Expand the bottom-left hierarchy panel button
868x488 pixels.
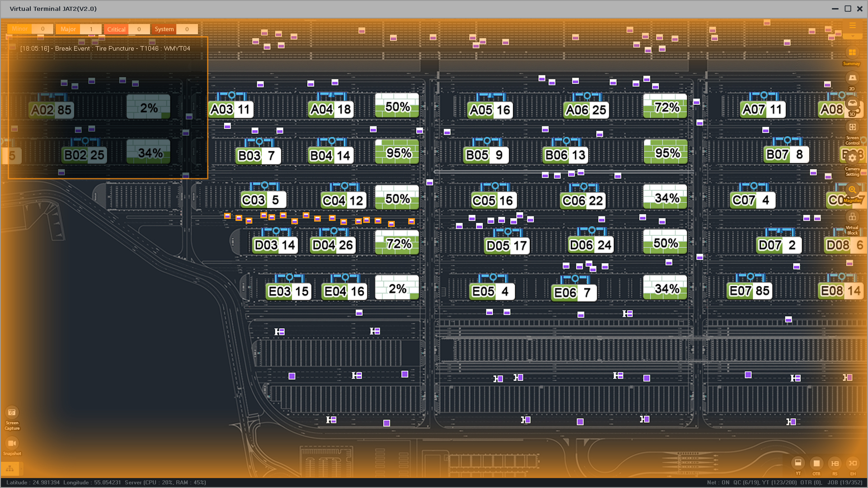(10, 469)
